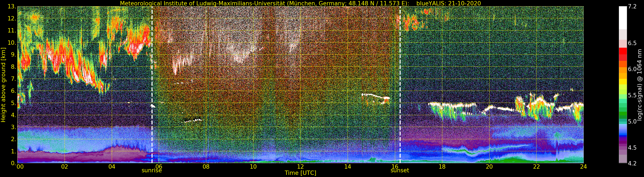The image size is (644, 177).
Task: Click the '10' time axis tick label
Action: (x=253, y=166)
